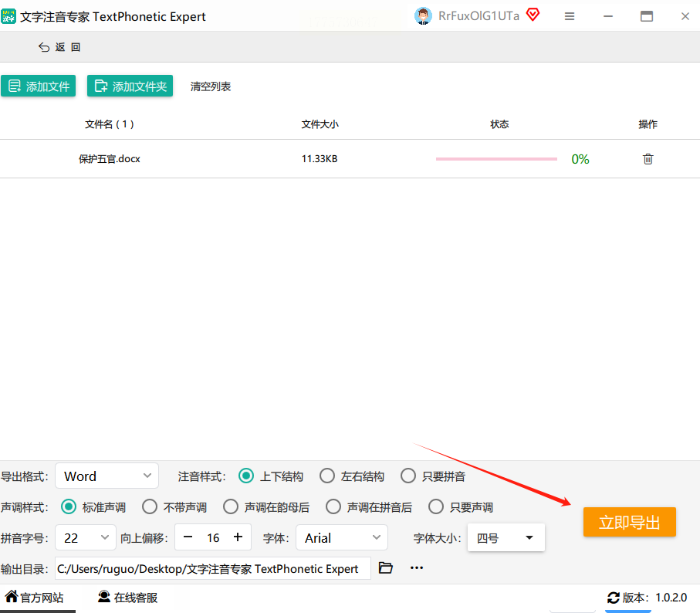Click the 11.33KB file size cell
700x613 pixels.
pyautogui.click(x=320, y=159)
